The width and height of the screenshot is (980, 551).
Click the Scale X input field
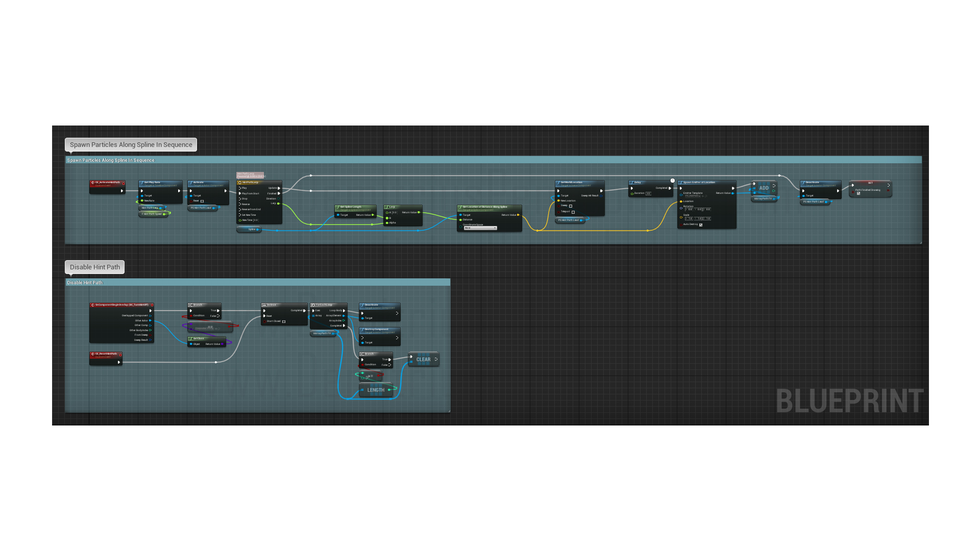tap(690, 219)
